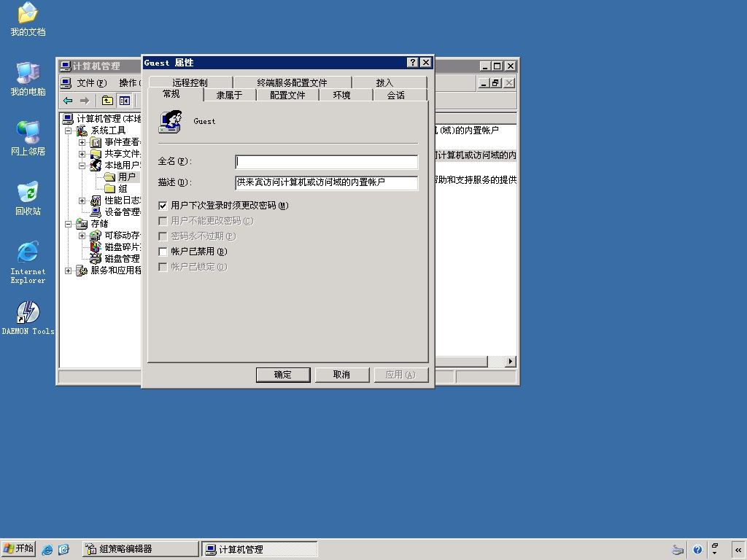Viewport: 747px width, 560px height.
Task: Switch to the 终端服务配置文件 tab
Action: (292, 82)
